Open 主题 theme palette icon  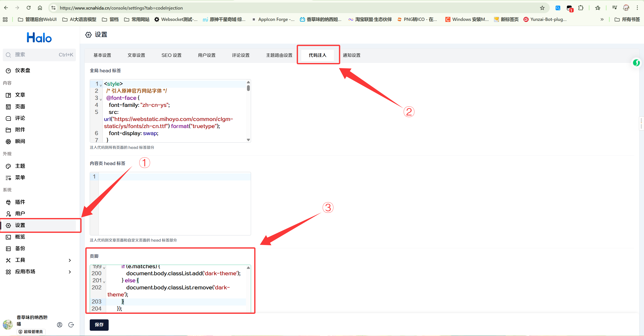click(x=8, y=166)
